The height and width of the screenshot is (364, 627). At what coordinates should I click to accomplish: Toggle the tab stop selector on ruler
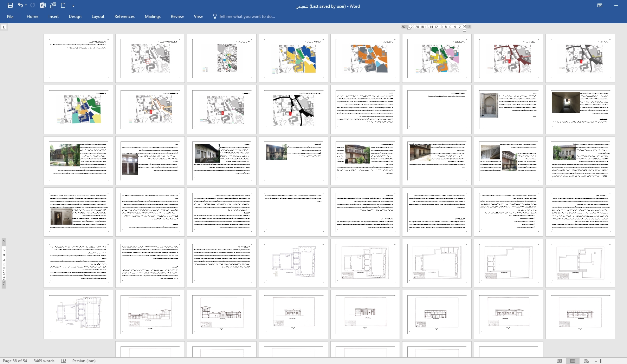pyautogui.click(x=4, y=27)
